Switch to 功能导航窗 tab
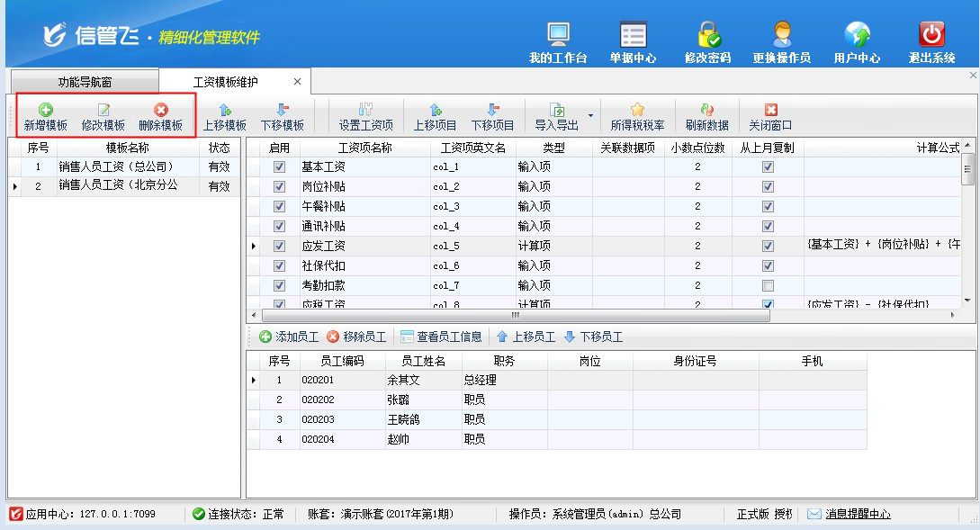The width and height of the screenshot is (980, 530). [85, 82]
